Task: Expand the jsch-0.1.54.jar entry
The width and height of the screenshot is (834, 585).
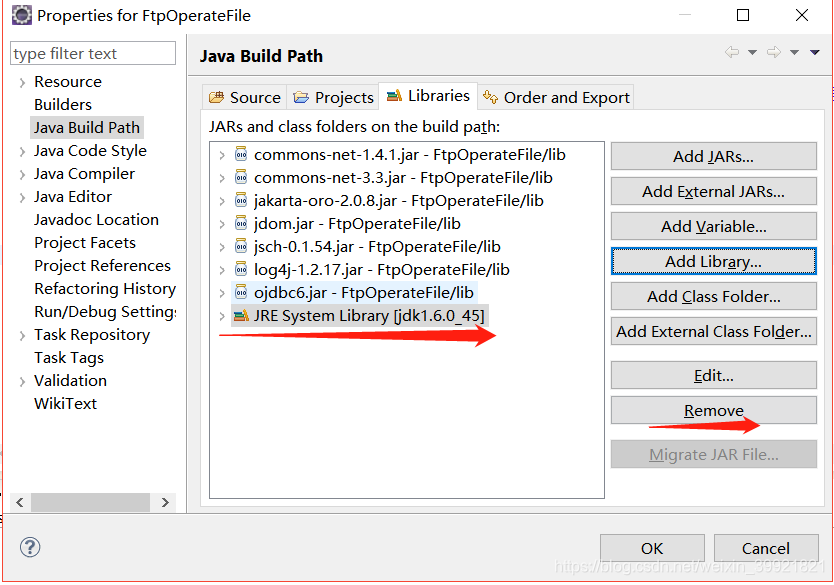Action: click(x=222, y=247)
